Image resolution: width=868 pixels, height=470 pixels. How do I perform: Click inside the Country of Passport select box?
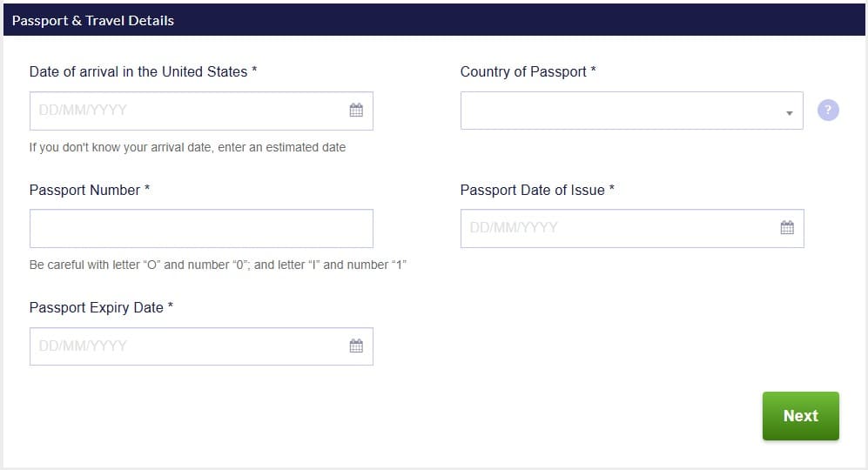coord(618,111)
